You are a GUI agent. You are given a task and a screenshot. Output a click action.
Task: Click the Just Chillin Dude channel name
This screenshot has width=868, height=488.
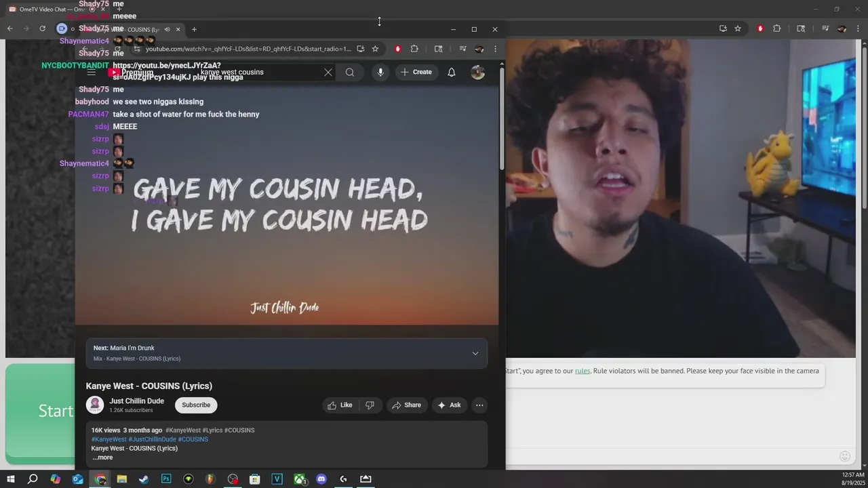pyautogui.click(x=136, y=401)
